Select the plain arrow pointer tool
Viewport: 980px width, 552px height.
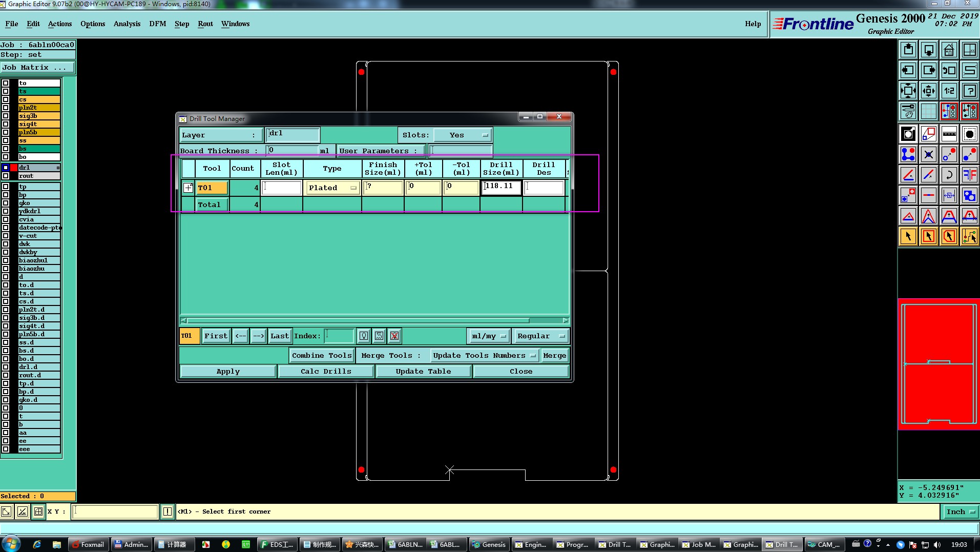[x=908, y=236]
